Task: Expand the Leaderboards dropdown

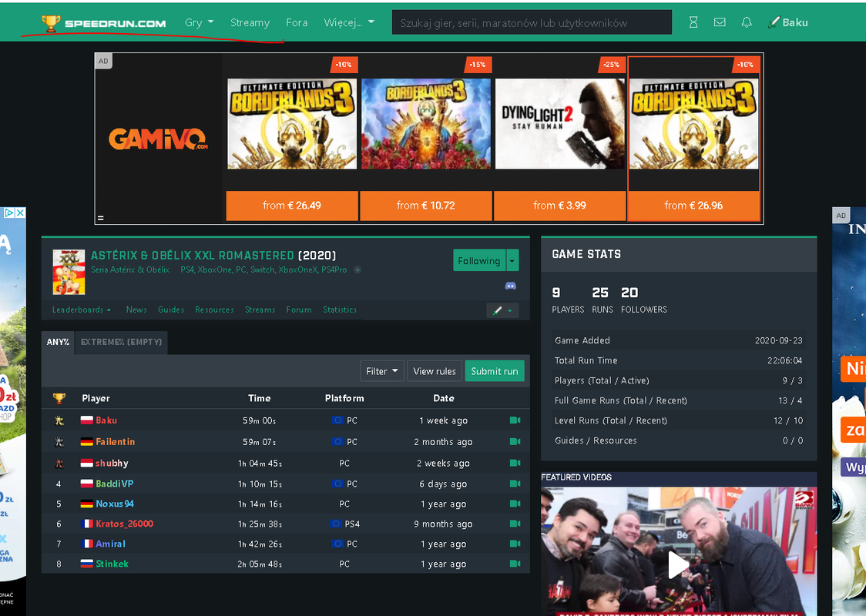Action: point(82,310)
